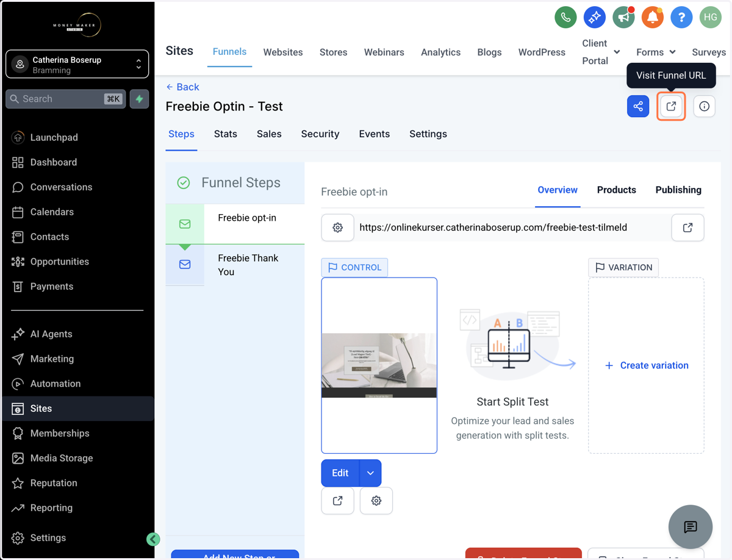
Task: Select the Sales funnel tab
Action: [x=269, y=134]
